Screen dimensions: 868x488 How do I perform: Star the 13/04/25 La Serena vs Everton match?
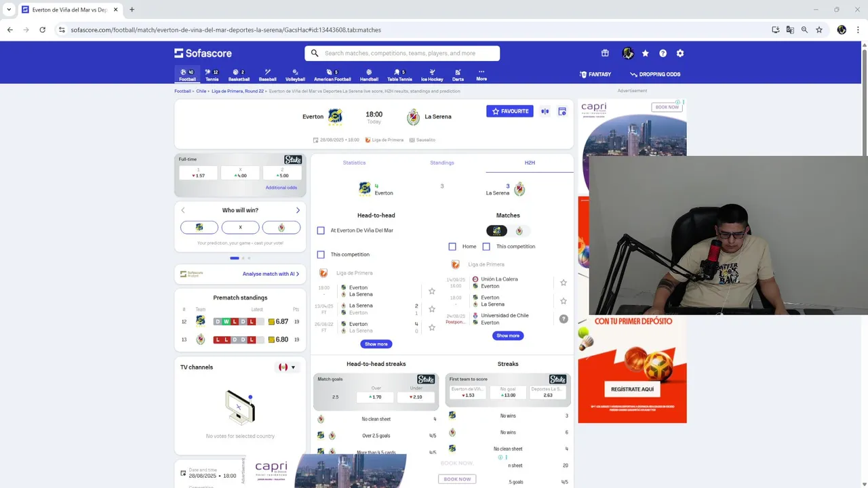click(x=432, y=309)
